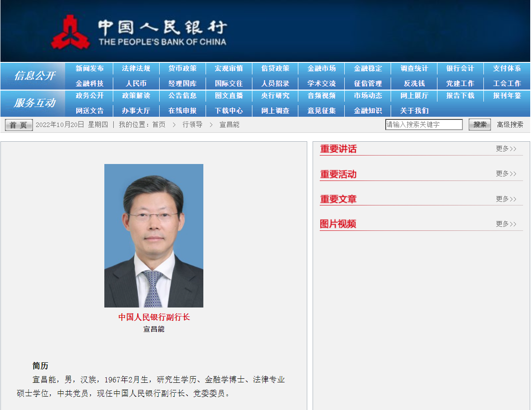Viewport: 532px width, 410px height.
Task: Select 金融市场 in the navigation bar
Action: (322, 69)
